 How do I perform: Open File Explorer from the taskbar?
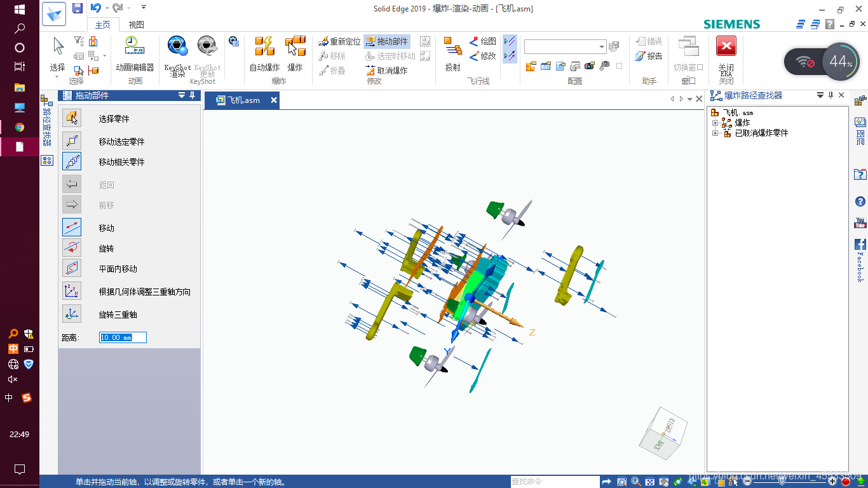pos(19,87)
